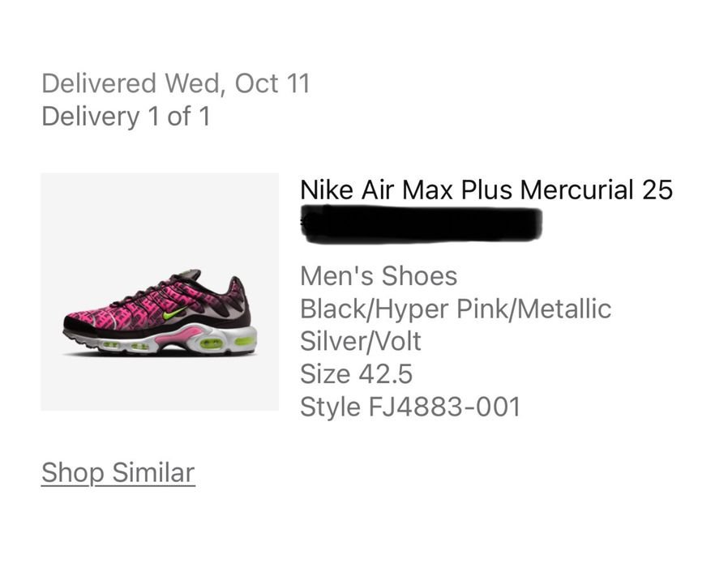
Task: Select the Delivered Wed, Oct 11 status line
Action: click(x=175, y=83)
